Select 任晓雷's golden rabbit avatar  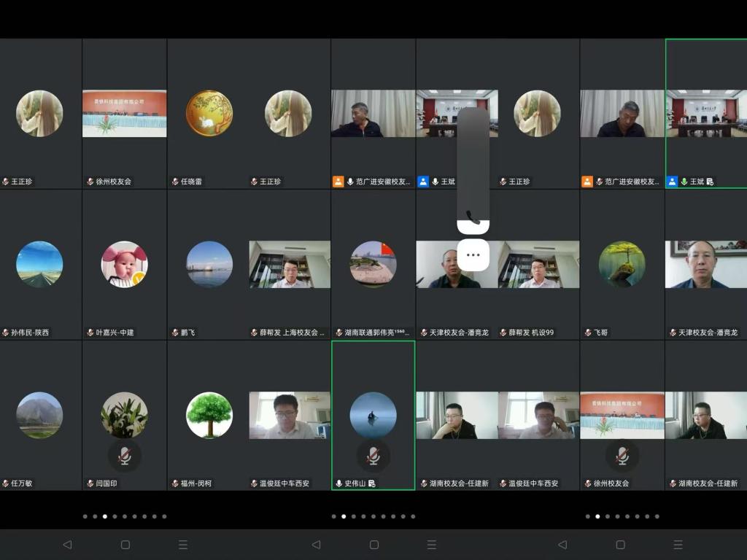pos(209,113)
